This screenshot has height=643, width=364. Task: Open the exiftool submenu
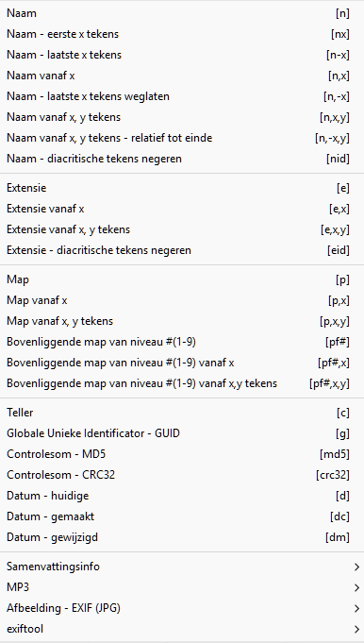(182, 629)
